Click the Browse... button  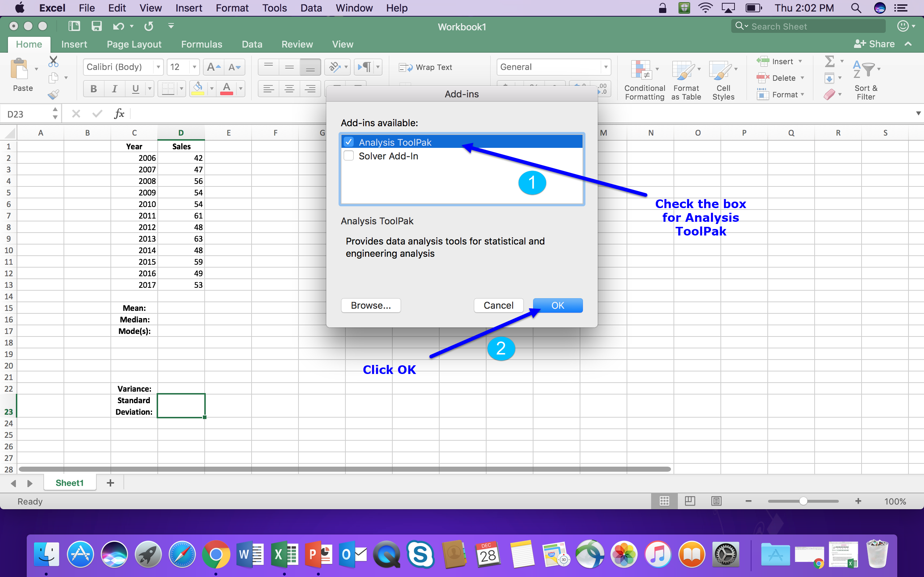[371, 305]
